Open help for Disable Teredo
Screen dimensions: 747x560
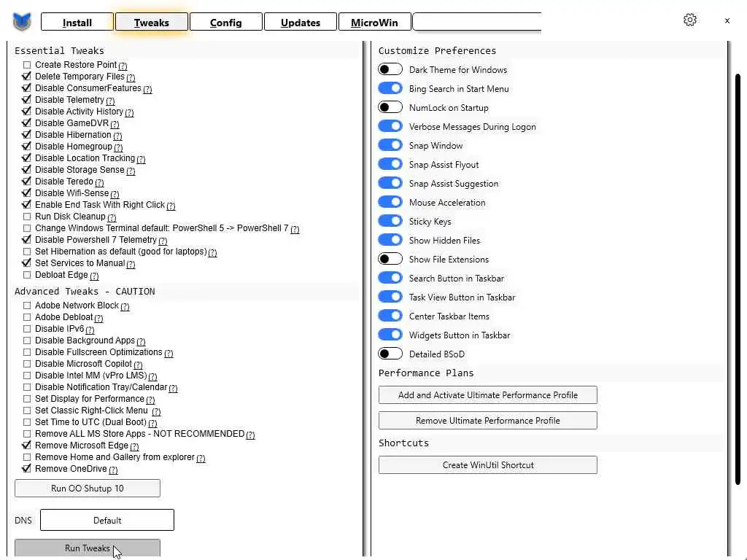click(99, 182)
